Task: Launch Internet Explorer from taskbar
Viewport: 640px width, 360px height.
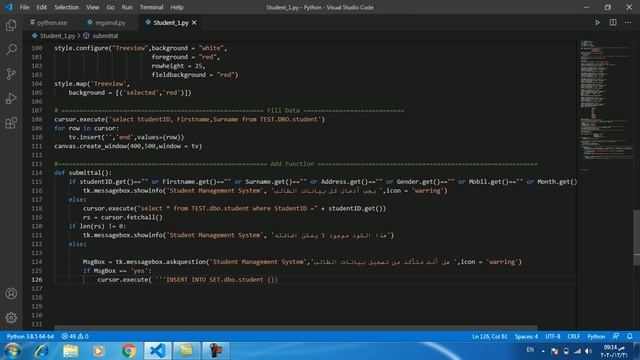Action: click(x=42, y=351)
